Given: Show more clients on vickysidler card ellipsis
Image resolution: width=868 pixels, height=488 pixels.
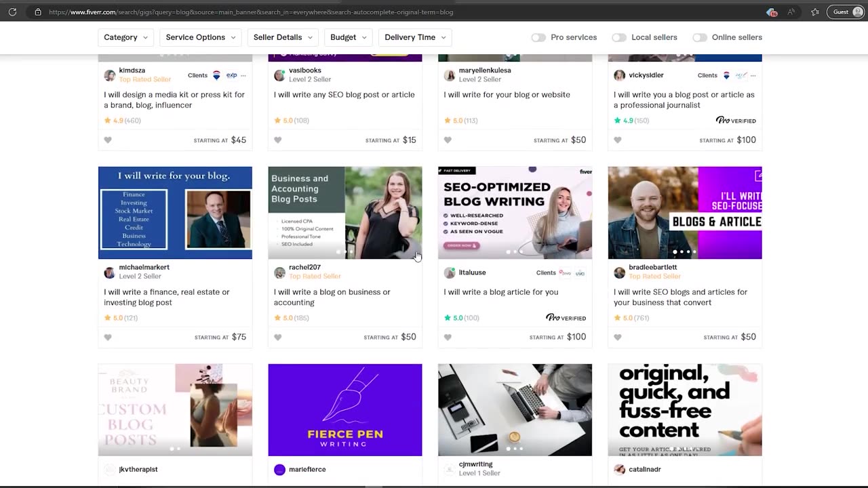Looking at the screenshot, I should [753, 75].
